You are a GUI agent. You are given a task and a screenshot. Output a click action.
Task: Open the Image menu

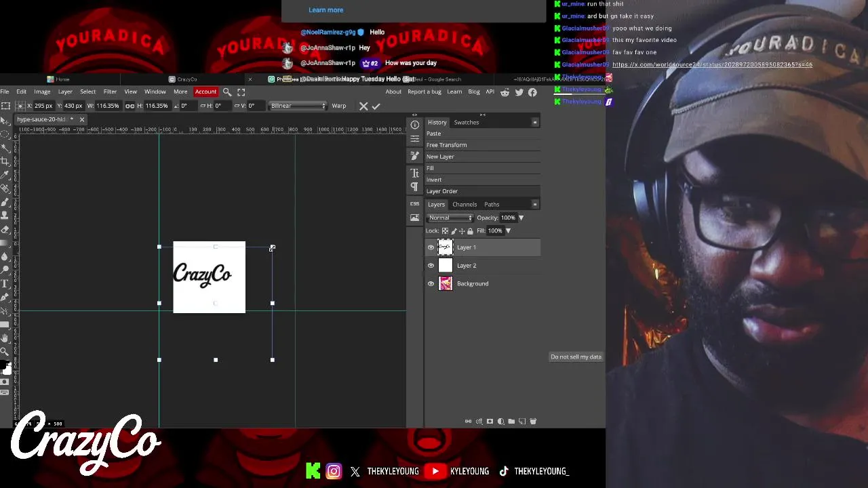pos(42,91)
